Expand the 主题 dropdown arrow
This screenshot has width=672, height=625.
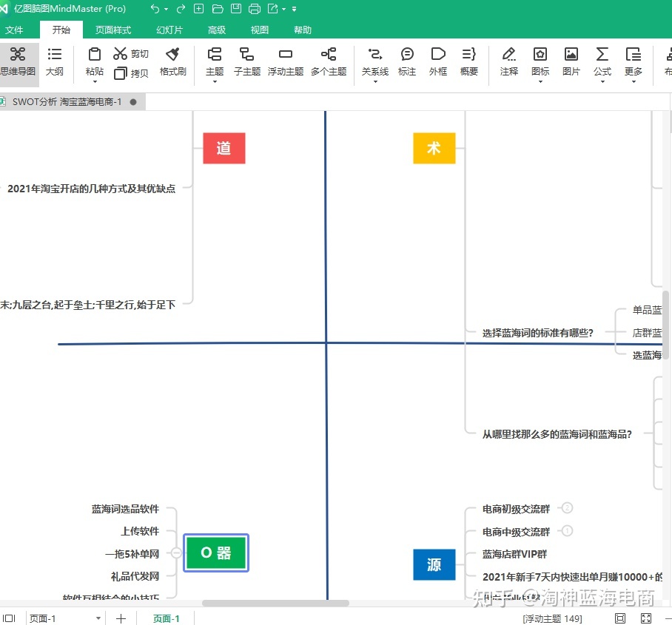[x=215, y=81]
